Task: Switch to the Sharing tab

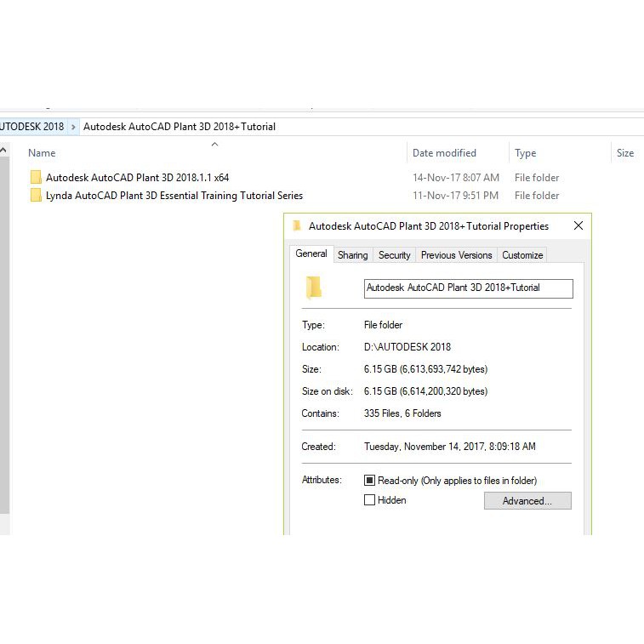Action: coord(352,255)
